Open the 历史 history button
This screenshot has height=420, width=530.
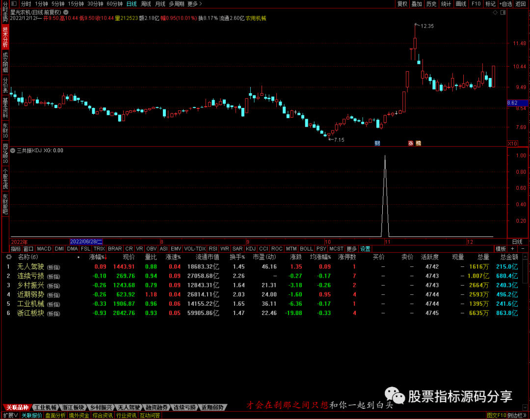[431, 4]
